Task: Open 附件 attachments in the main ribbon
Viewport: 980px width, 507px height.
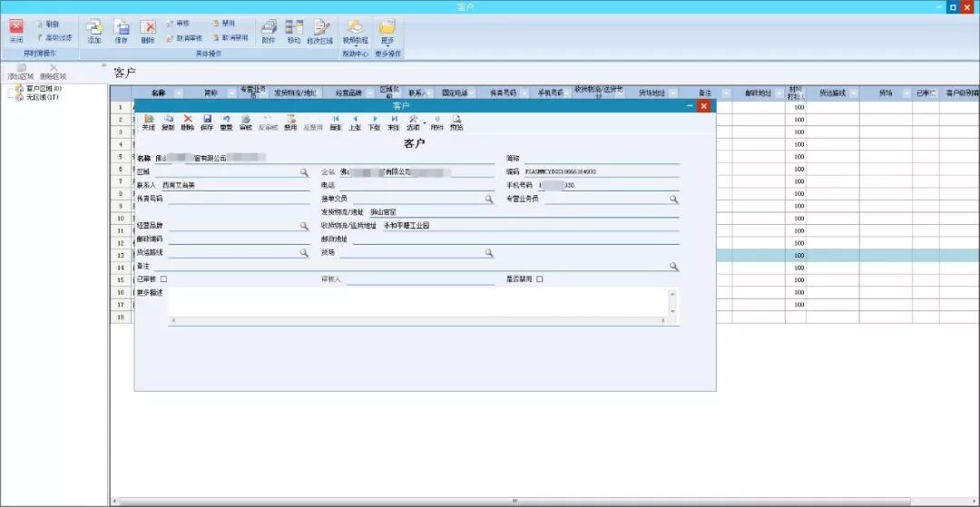Action: (269, 31)
